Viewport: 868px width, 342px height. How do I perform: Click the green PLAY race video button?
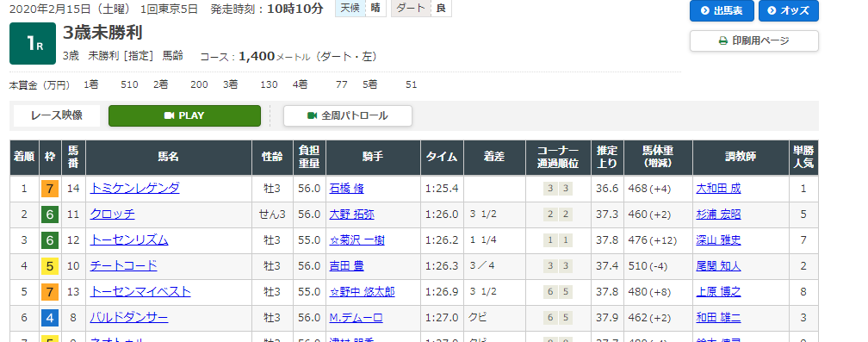pyautogui.click(x=184, y=115)
